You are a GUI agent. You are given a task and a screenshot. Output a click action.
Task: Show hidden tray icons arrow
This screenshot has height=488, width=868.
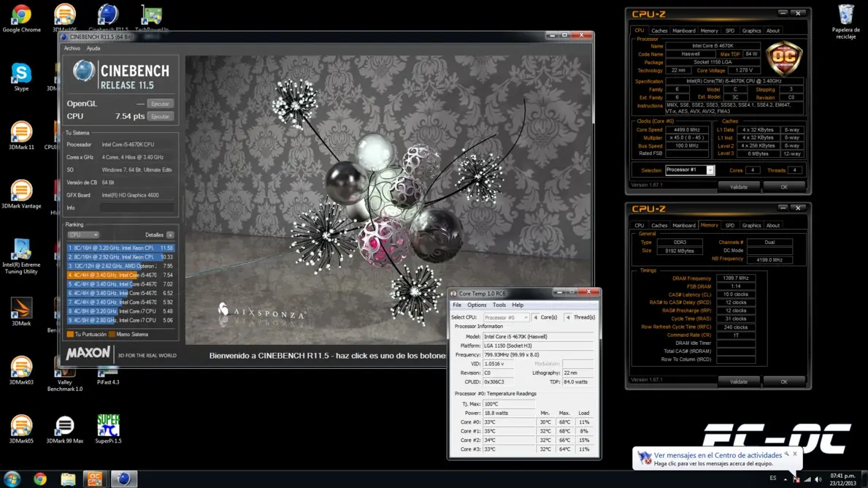785,479
